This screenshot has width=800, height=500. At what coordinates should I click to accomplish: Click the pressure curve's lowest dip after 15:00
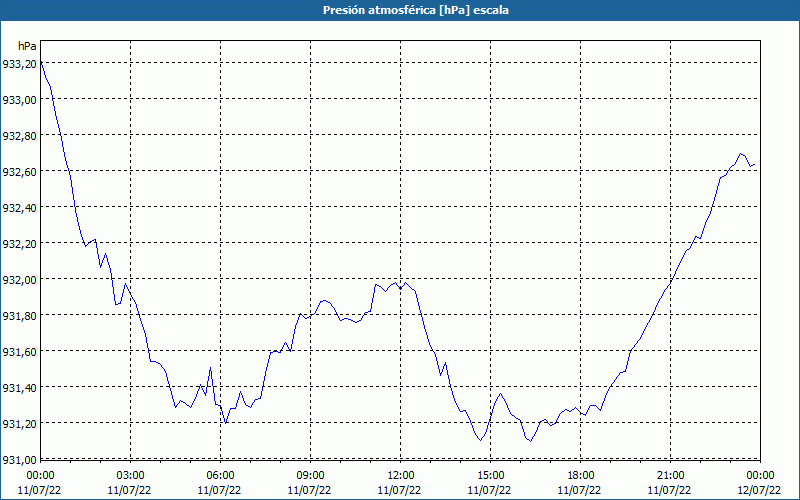531,441
